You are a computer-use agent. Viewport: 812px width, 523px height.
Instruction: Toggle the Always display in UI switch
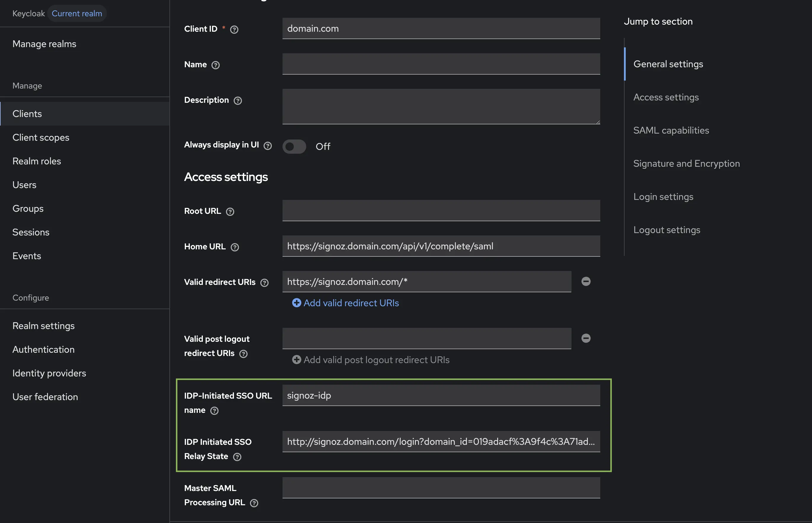point(294,146)
